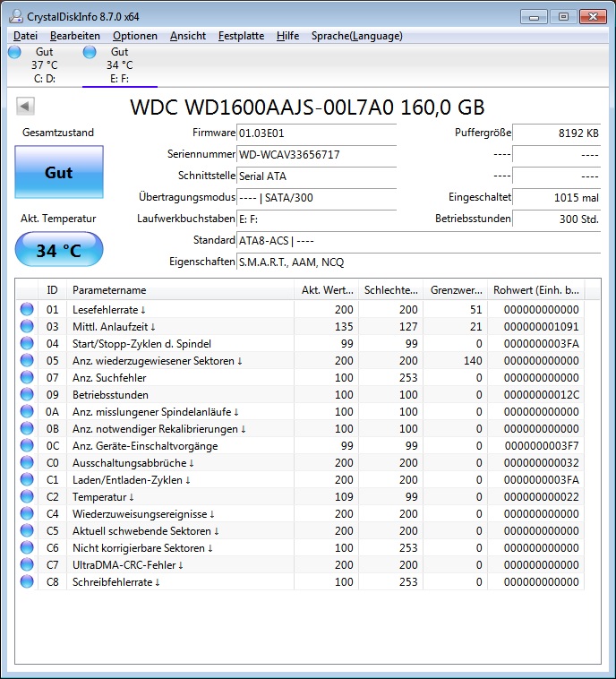Viewport: 616px width, 679px height.
Task: Open the Festplatte menu
Action: click(241, 36)
